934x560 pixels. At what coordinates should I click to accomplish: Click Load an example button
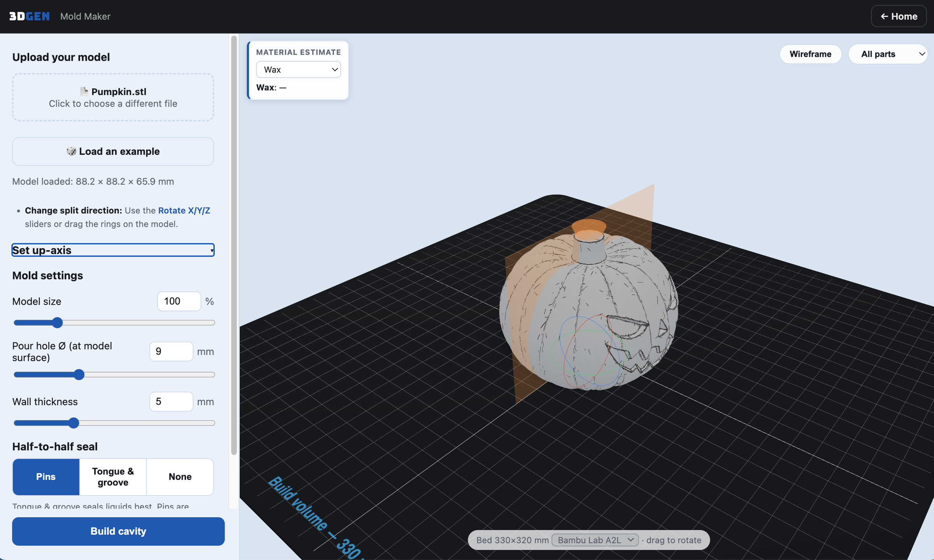(113, 151)
